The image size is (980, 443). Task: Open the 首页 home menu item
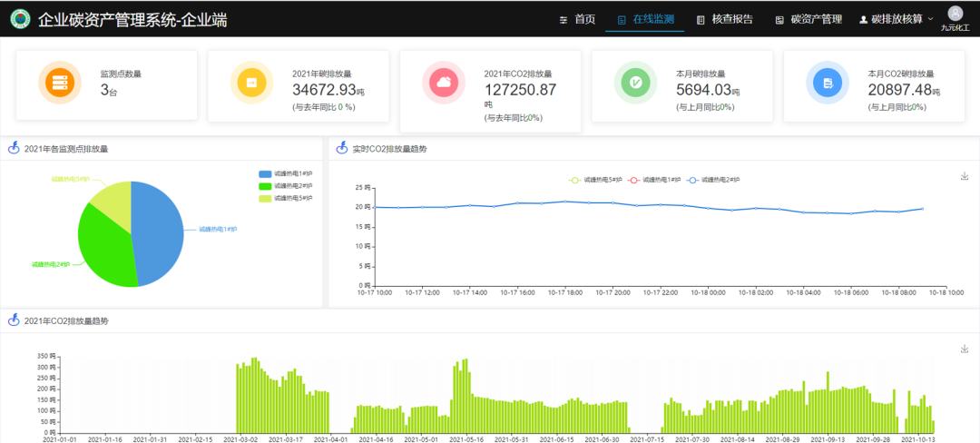coord(578,19)
